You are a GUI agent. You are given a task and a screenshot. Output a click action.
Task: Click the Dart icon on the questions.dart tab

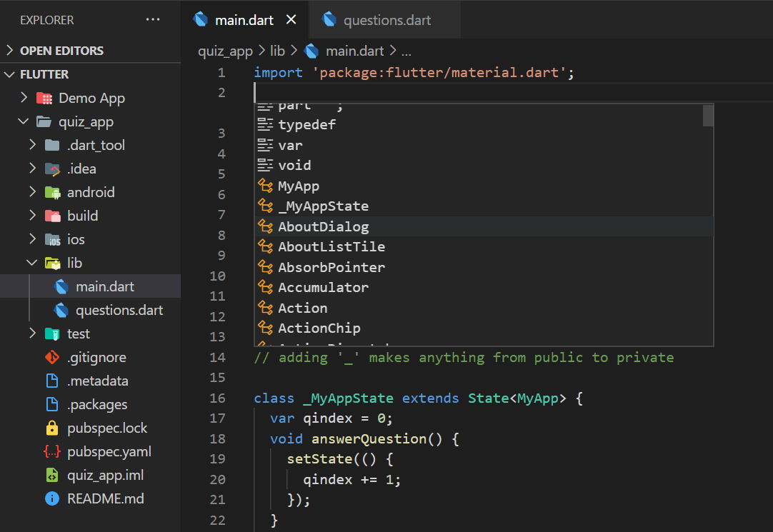329,19
